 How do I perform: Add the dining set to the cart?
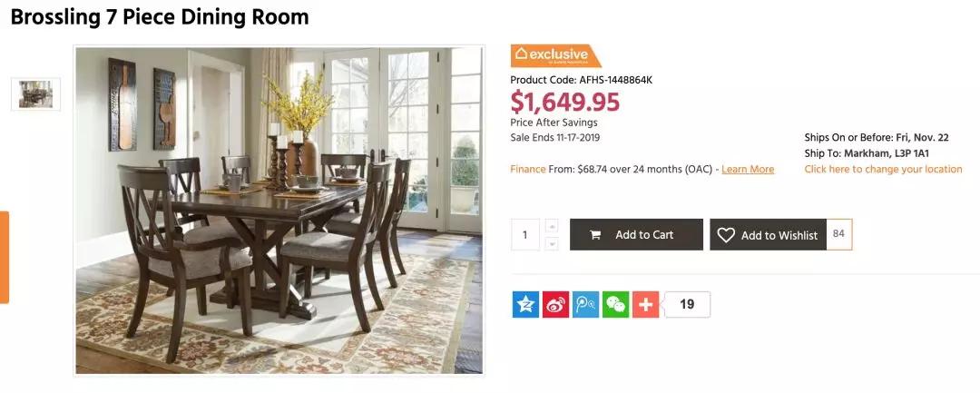636,234
